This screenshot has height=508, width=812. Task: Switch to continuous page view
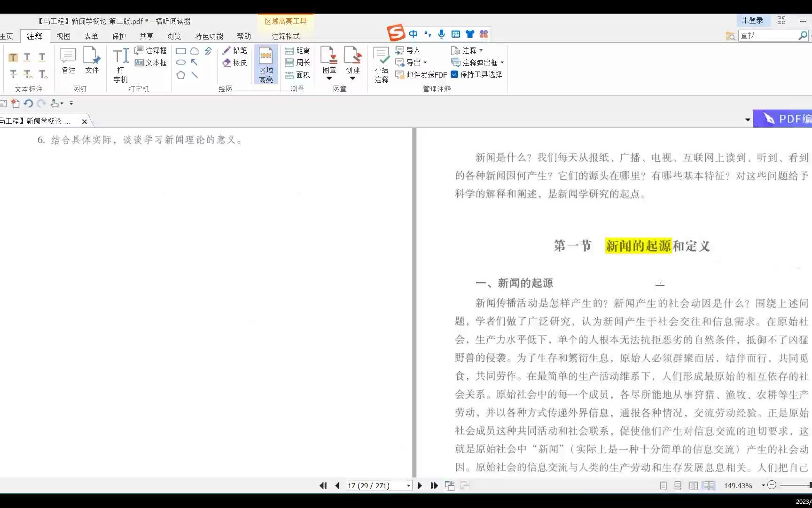678,485
